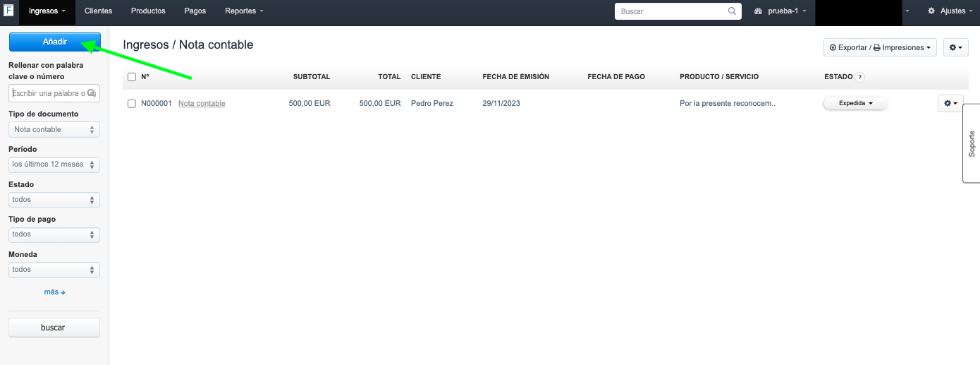Click the blue Añadir button
980x365 pixels.
54,42
